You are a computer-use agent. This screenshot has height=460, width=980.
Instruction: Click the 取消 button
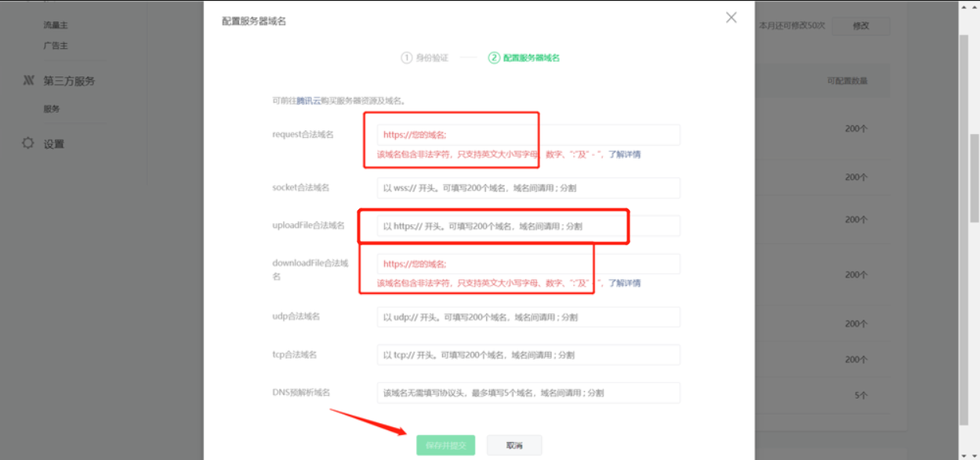point(514,445)
